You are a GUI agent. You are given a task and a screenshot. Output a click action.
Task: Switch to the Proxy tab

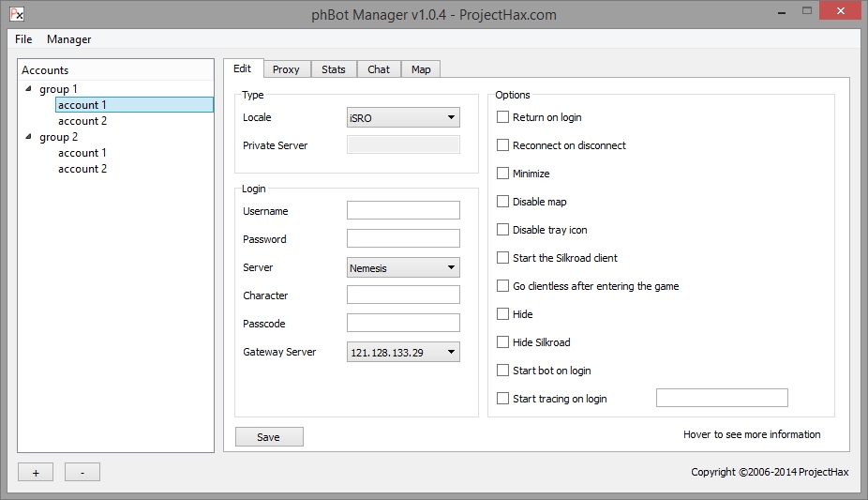[286, 69]
